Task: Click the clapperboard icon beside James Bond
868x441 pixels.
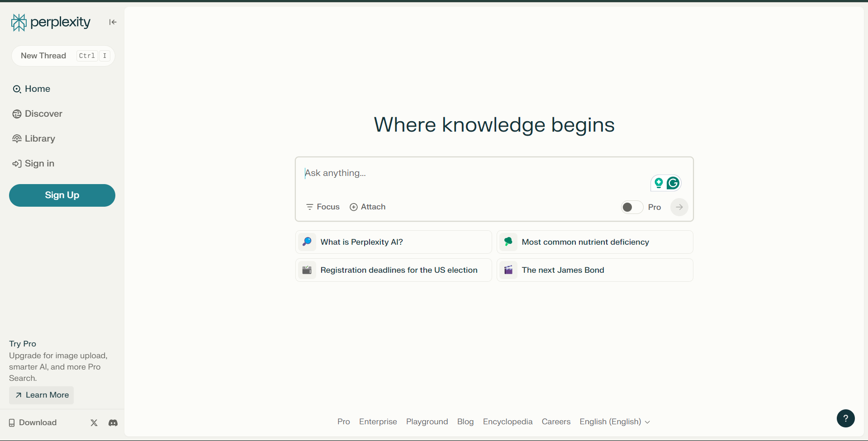Action: [508, 270]
